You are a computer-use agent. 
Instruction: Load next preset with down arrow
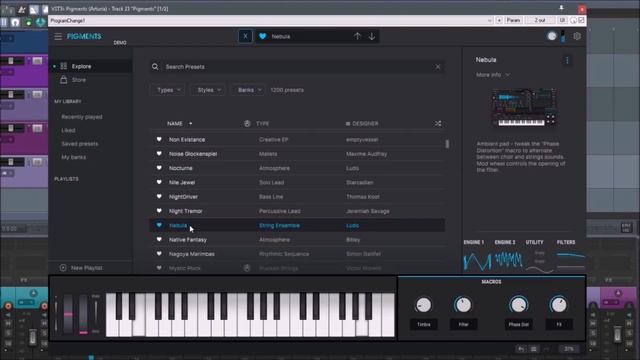point(372,36)
